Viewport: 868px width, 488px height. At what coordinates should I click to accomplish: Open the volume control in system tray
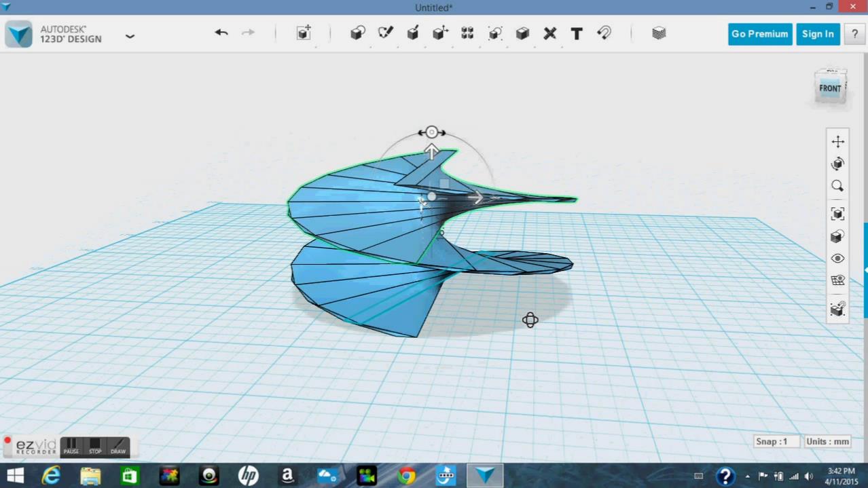(809, 476)
